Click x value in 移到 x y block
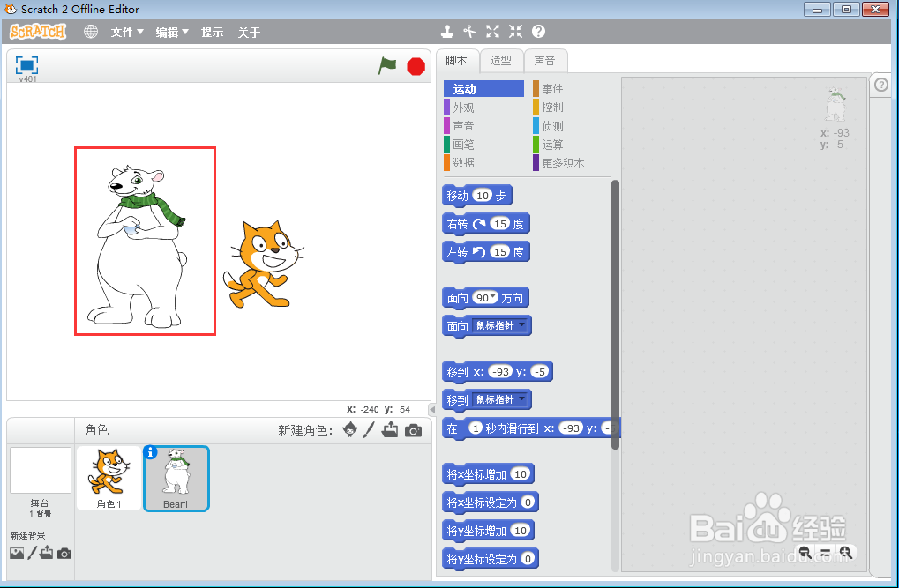This screenshot has width=899, height=588. coord(500,371)
